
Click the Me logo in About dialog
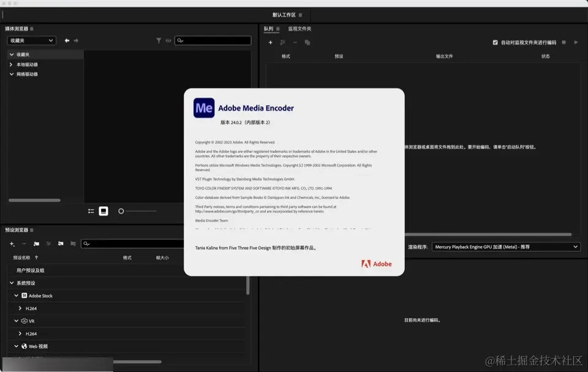pos(204,108)
